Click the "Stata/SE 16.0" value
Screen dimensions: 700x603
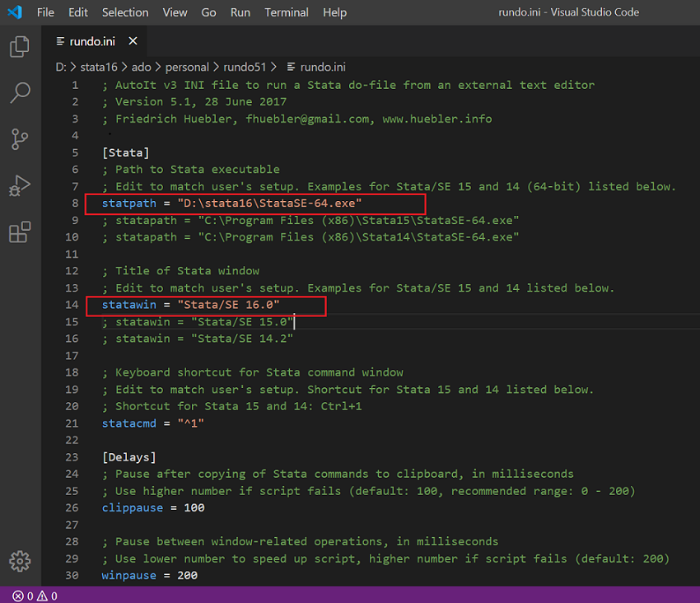pyautogui.click(x=229, y=305)
